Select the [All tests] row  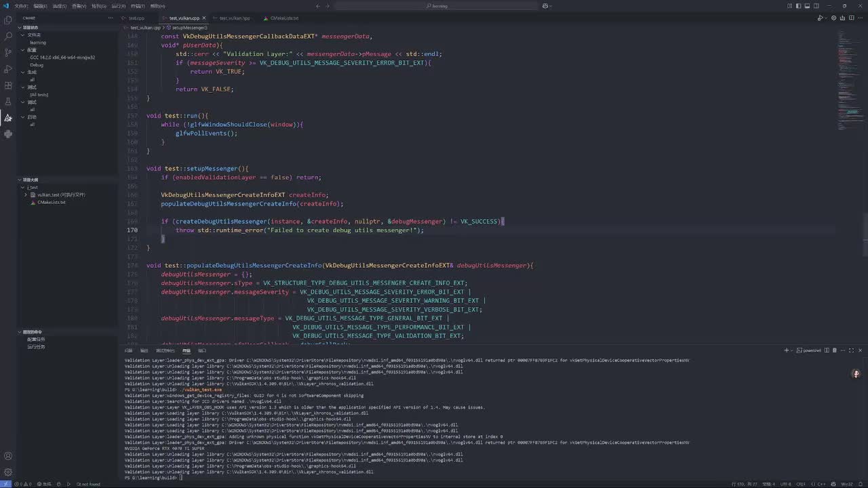pos(39,95)
